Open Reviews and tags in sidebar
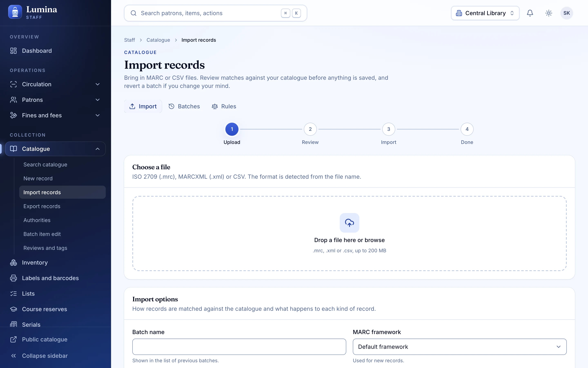 62,248
